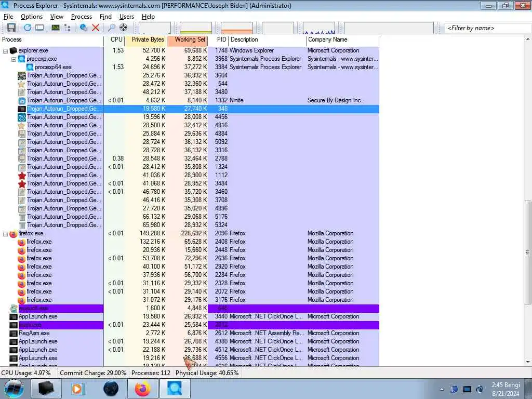Click the explorer.exe process icon

pos(13,50)
